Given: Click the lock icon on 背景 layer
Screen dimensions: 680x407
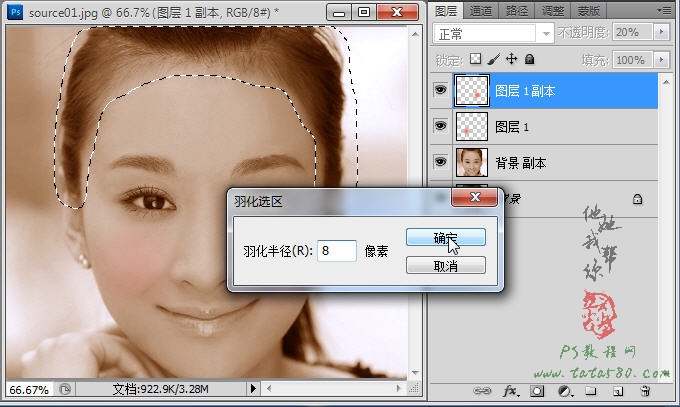Looking at the screenshot, I should pos(638,199).
